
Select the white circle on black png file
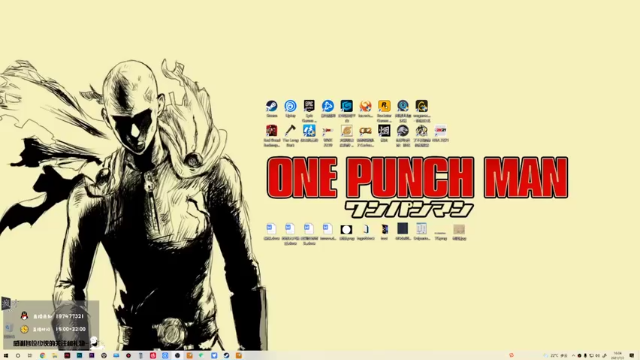coord(347,229)
